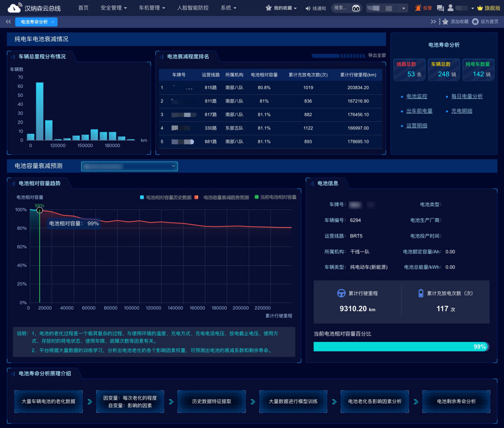Click the chevron arrow before 电池剩余寿命分析
This screenshot has width=504, height=428.
pos(416,402)
